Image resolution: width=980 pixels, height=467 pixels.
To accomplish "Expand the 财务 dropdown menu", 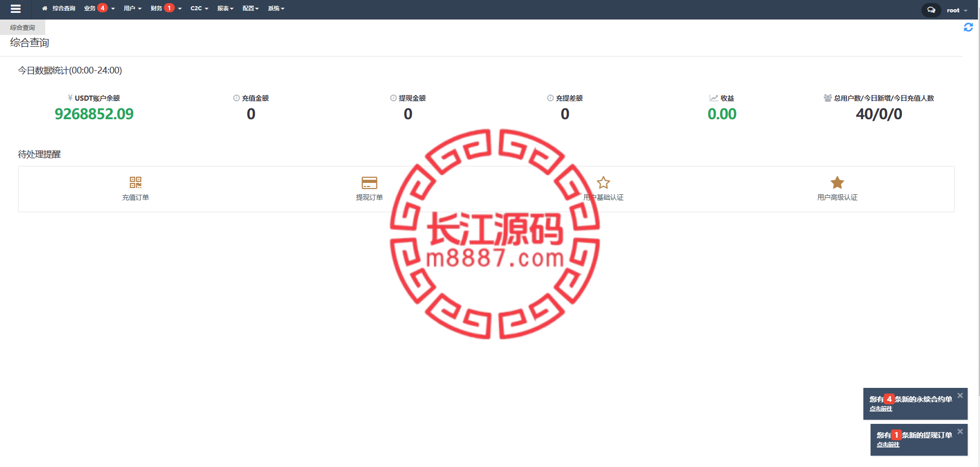I will (166, 8).
